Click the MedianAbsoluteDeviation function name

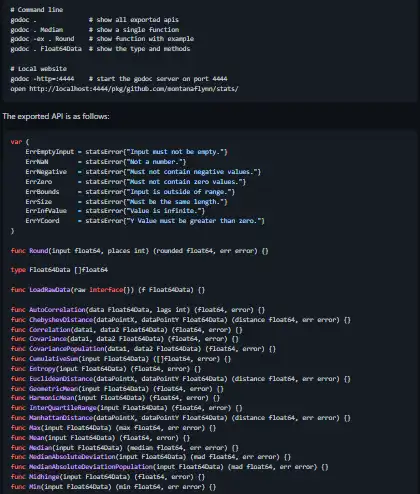coord(72,457)
